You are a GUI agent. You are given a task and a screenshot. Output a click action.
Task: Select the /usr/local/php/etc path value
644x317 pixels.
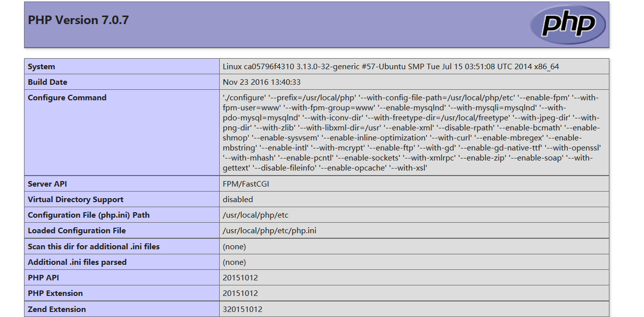coord(255,215)
